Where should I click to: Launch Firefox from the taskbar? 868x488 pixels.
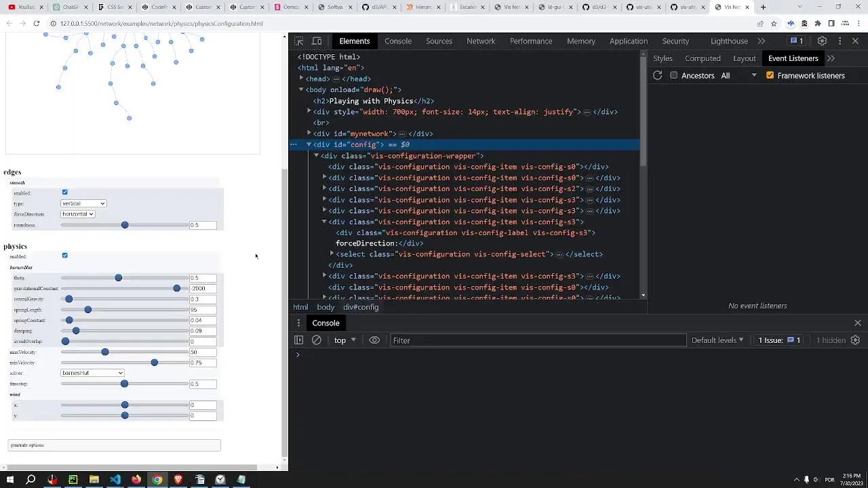tap(136, 479)
